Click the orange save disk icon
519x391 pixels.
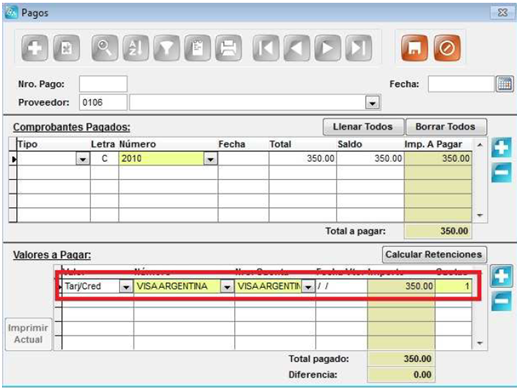click(x=414, y=48)
